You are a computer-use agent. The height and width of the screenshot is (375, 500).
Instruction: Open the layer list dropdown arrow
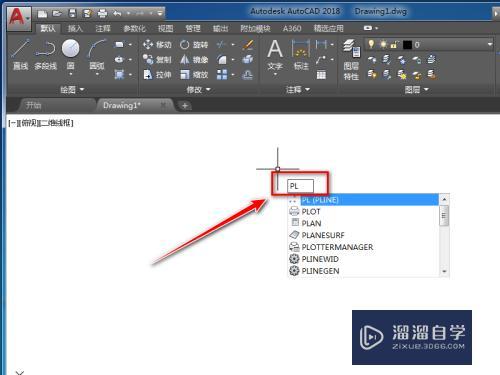(x=490, y=44)
